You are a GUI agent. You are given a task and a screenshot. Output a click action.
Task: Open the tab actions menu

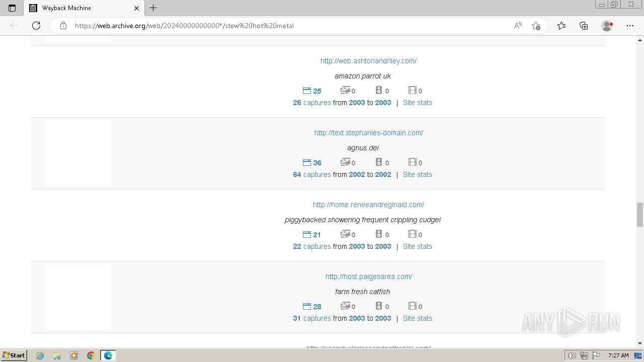coord(12,8)
